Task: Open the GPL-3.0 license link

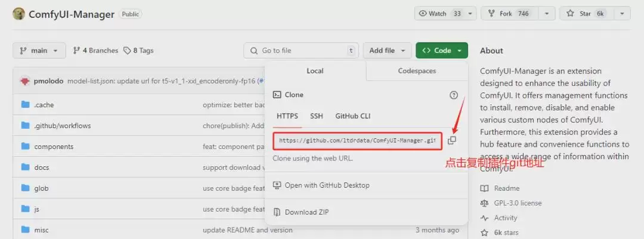Action: point(518,203)
